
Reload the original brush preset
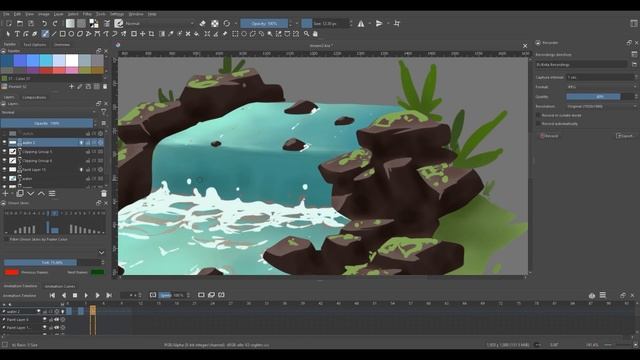(227, 24)
